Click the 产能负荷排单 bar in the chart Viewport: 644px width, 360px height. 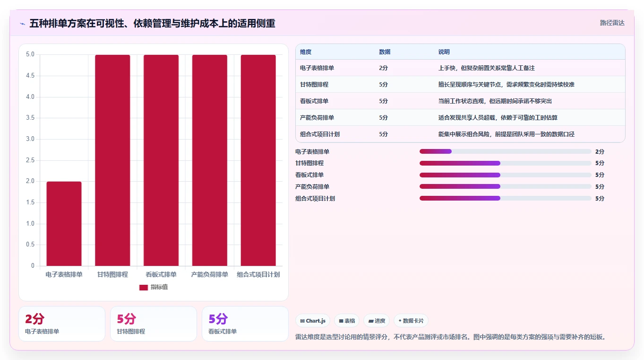pos(210,160)
